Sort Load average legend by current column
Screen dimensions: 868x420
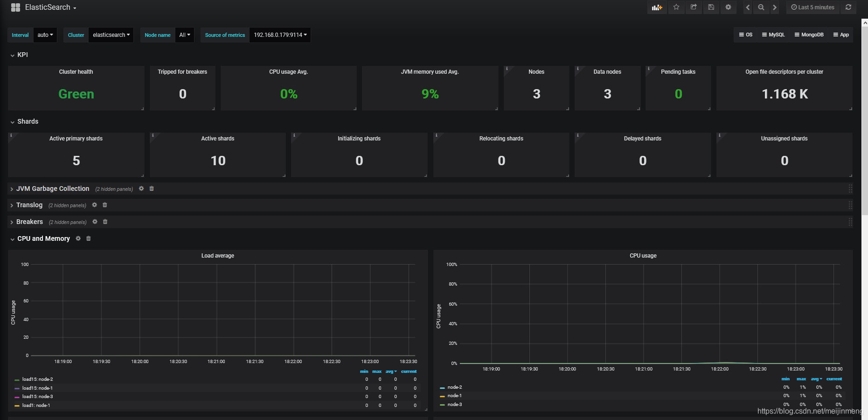(409, 371)
